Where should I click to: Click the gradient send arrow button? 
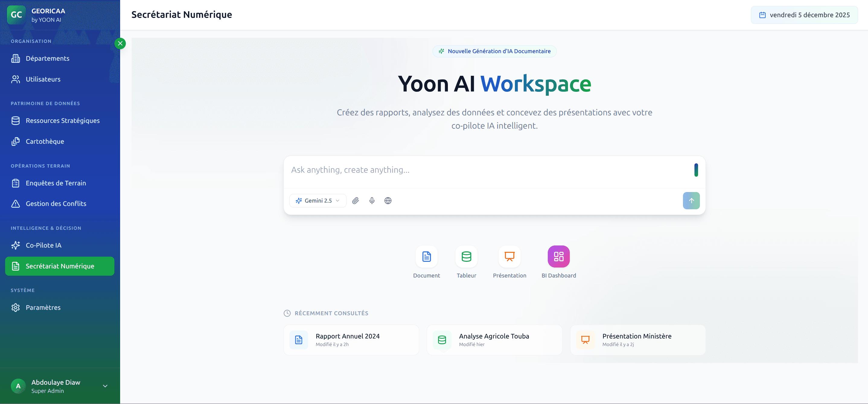pyautogui.click(x=691, y=200)
